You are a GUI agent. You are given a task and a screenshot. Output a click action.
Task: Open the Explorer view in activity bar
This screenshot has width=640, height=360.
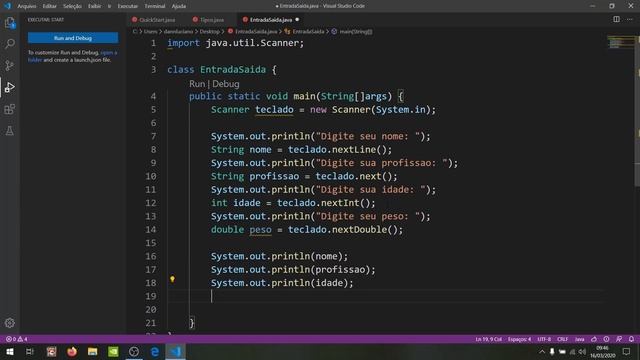coord(10,22)
